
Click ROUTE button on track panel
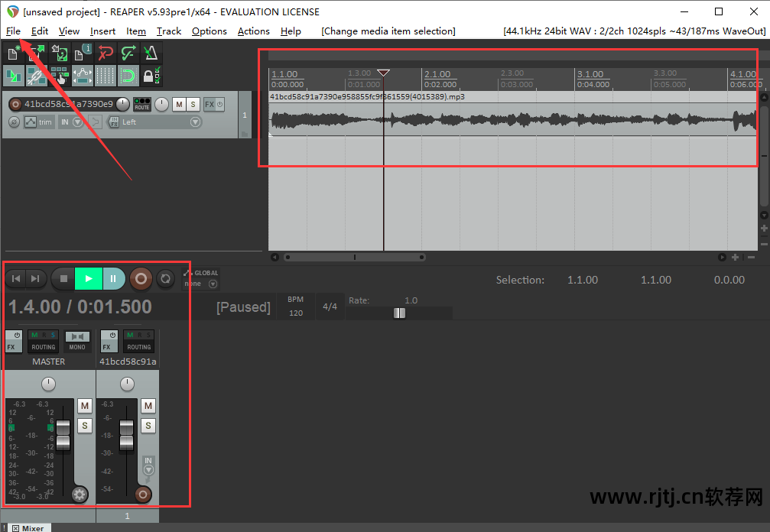point(142,104)
